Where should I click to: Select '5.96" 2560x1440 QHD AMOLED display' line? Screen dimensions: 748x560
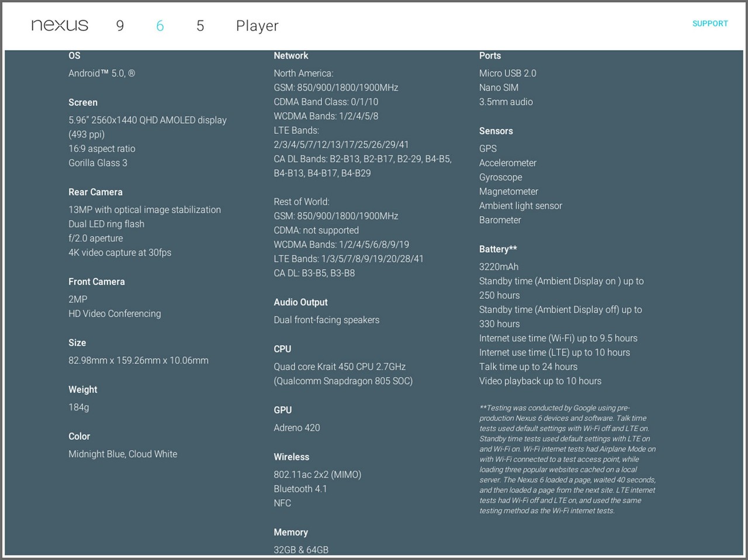pyautogui.click(x=147, y=120)
